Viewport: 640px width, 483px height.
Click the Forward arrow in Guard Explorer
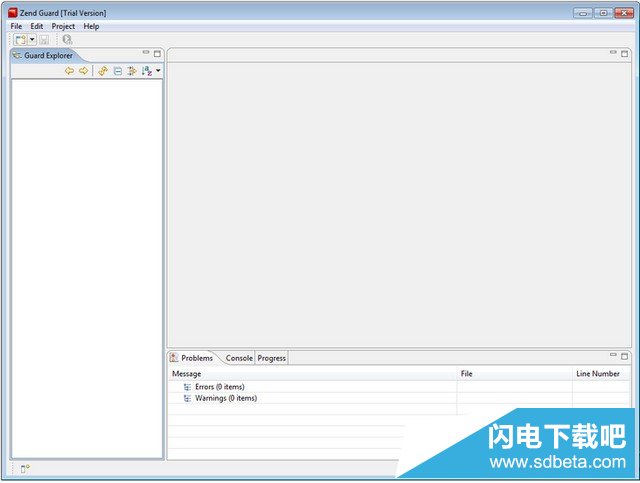(x=84, y=71)
